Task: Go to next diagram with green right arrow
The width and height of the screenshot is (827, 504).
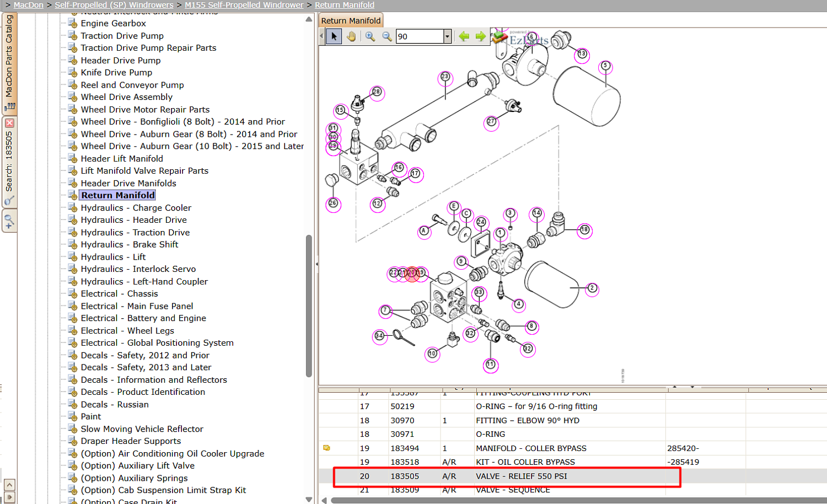Action: coord(481,36)
